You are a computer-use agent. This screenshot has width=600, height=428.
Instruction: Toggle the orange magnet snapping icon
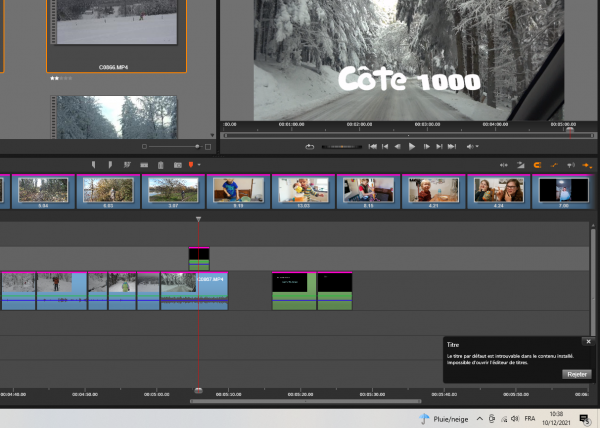click(537, 164)
